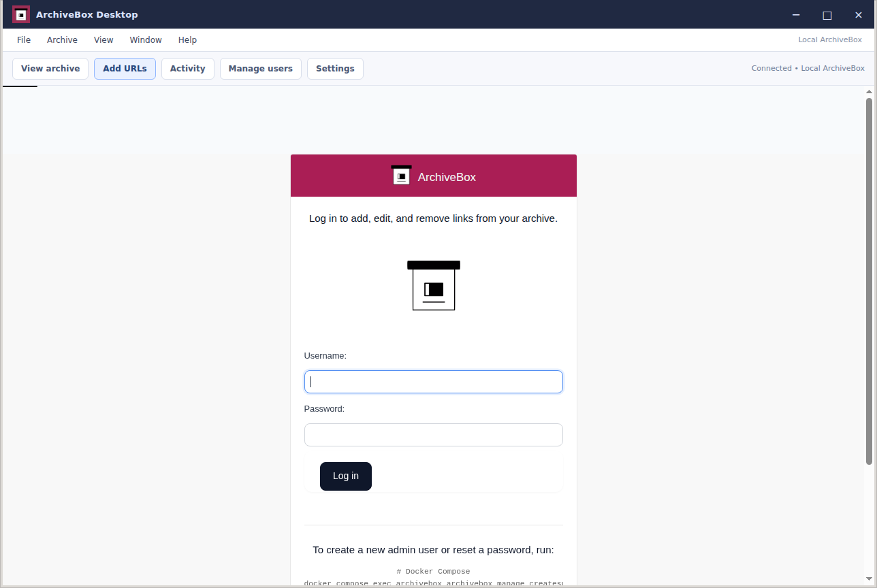This screenshot has height=588, width=877.
Task: Open Manage users
Action: click(261, 69)
